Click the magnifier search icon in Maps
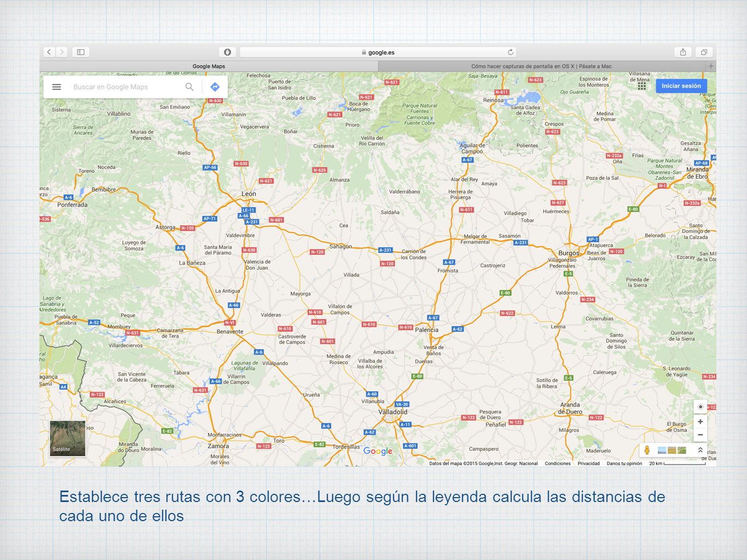The image size is (747, 560). 189,87
